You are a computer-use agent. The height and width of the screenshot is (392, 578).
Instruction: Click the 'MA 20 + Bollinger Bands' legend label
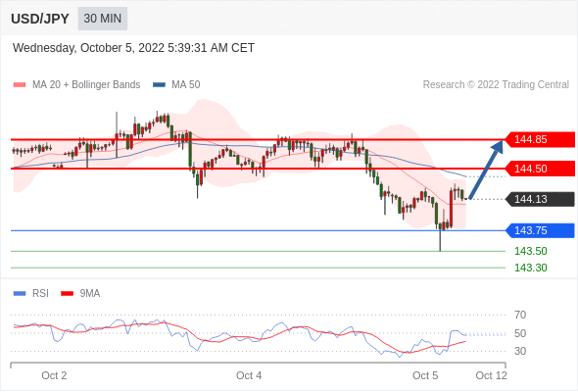click(x=86, y=85)
